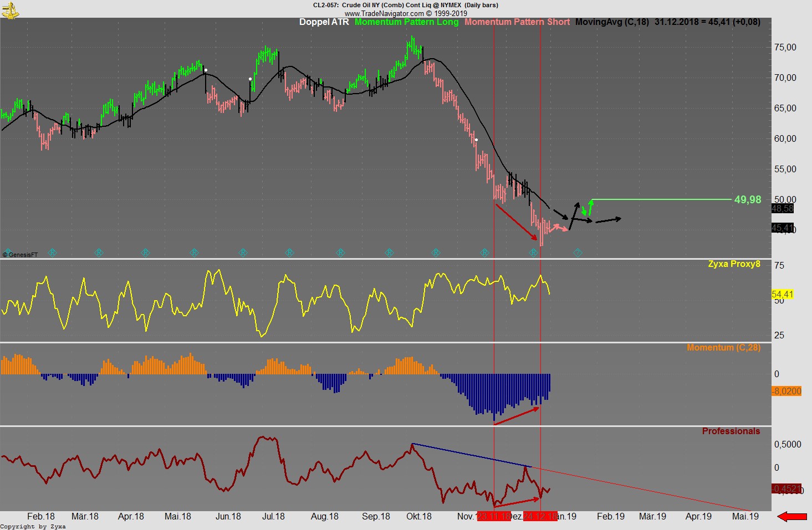Select the Momentum Pattern Long label

[406, 22]
